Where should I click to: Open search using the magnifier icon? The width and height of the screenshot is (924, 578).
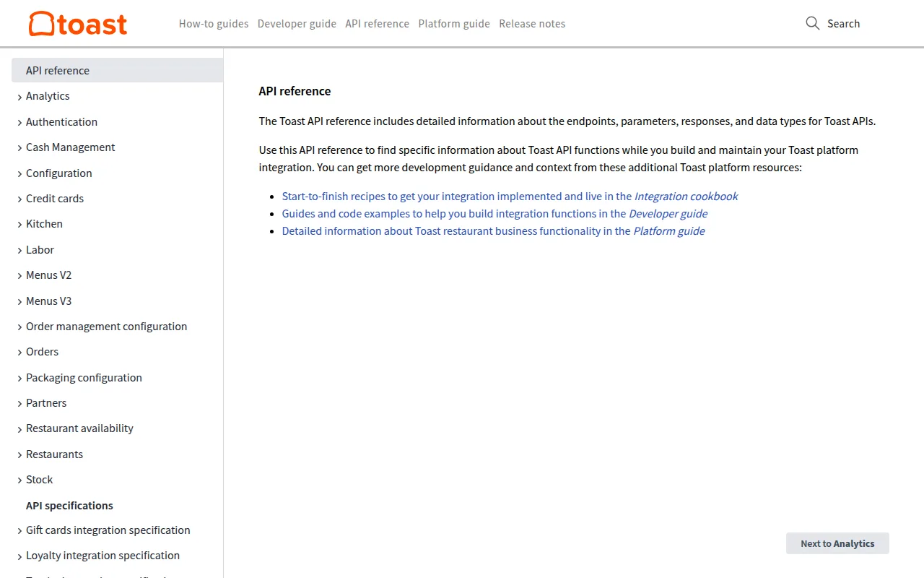[812, 23]
